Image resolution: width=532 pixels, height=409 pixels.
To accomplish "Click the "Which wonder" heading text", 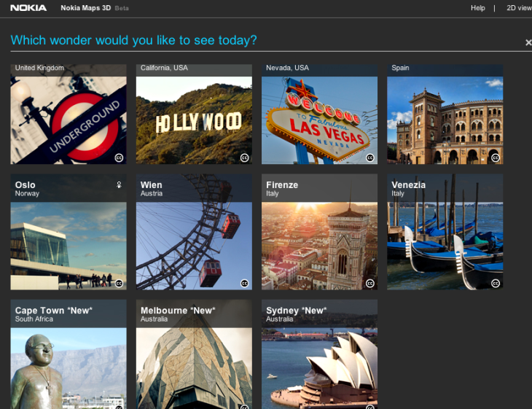I will pos(133,40).
